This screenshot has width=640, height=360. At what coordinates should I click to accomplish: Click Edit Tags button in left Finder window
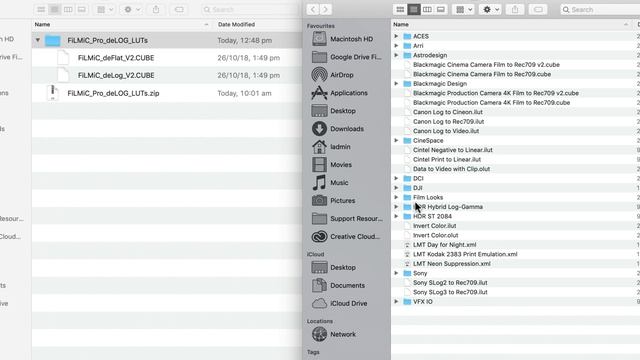click(x=179, y=9)
